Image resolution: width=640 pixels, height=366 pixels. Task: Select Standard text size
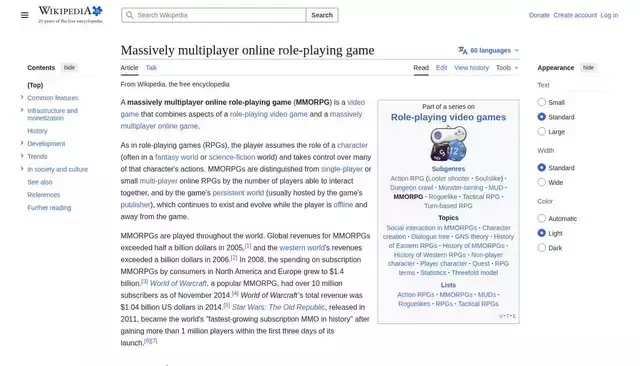point(542,117)
